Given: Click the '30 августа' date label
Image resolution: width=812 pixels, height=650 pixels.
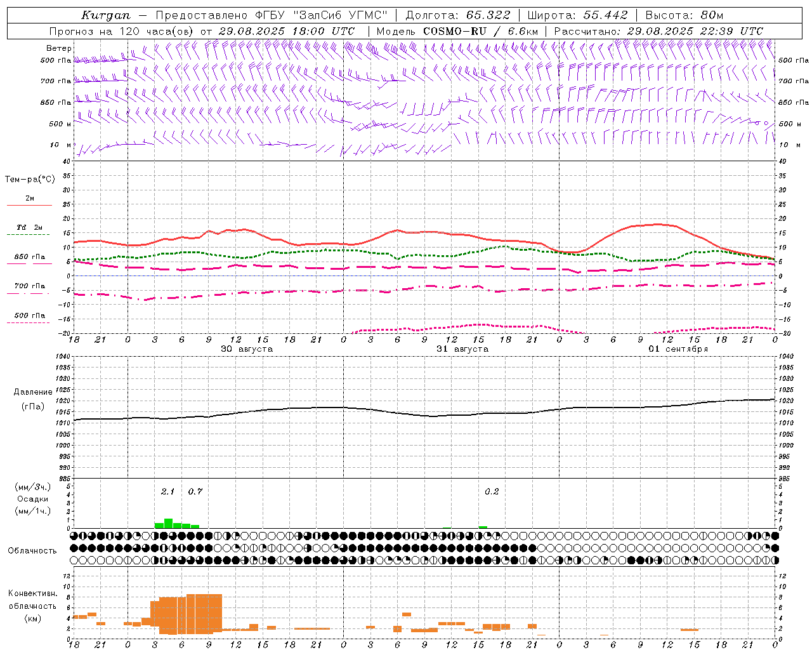Looking at the screenshot, I should (x=247, y=349).
